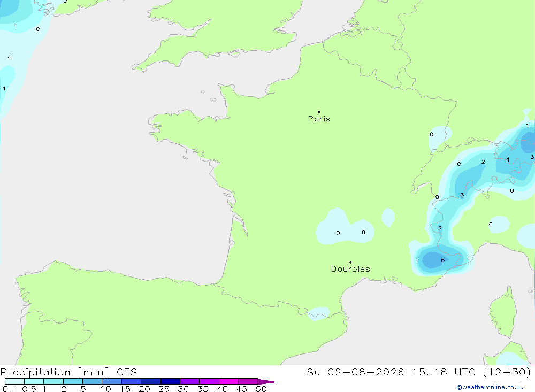This screenshot has width=535, height=392.
Task: Click the legend's 50 mm arrow tip
Action: tap(267, 381)
